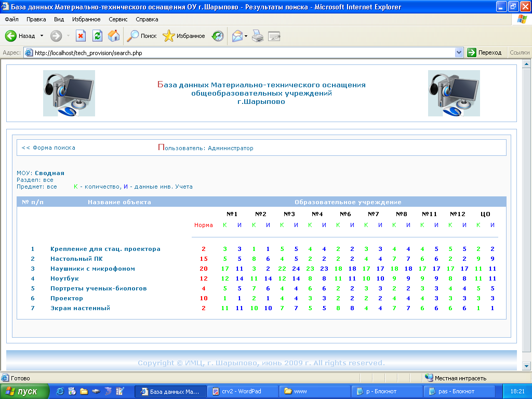Viewport: 532px width, 399px height.
Task: Open the Windows пуск Start button
Action: tap(25, 391)
